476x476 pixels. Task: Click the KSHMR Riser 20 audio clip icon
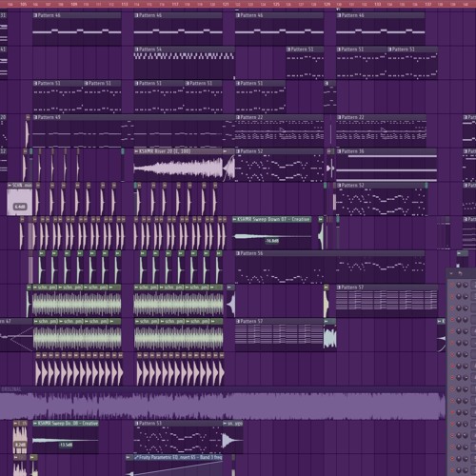[136, 151]
